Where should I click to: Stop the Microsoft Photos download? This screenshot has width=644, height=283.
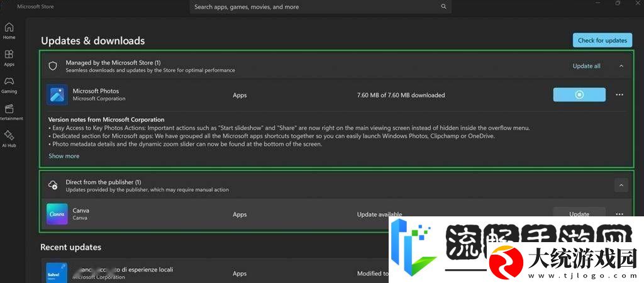[579, 94]
